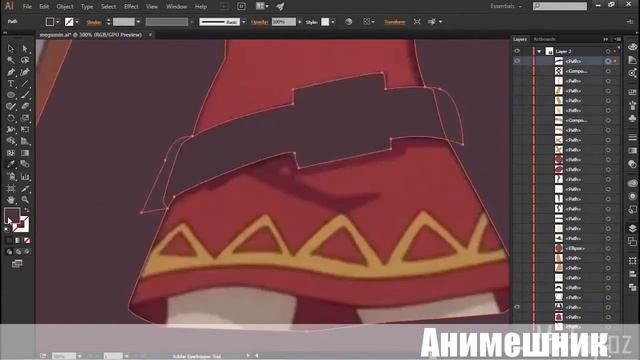The image size is (640, 360).
Task: Select the Eraser tool
Action: coord(25,107)
